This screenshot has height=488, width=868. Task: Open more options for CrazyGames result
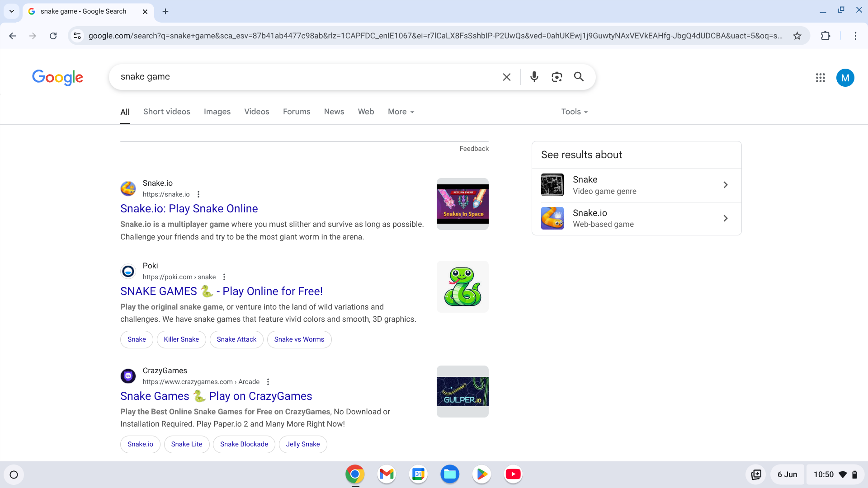click(268, 382)
